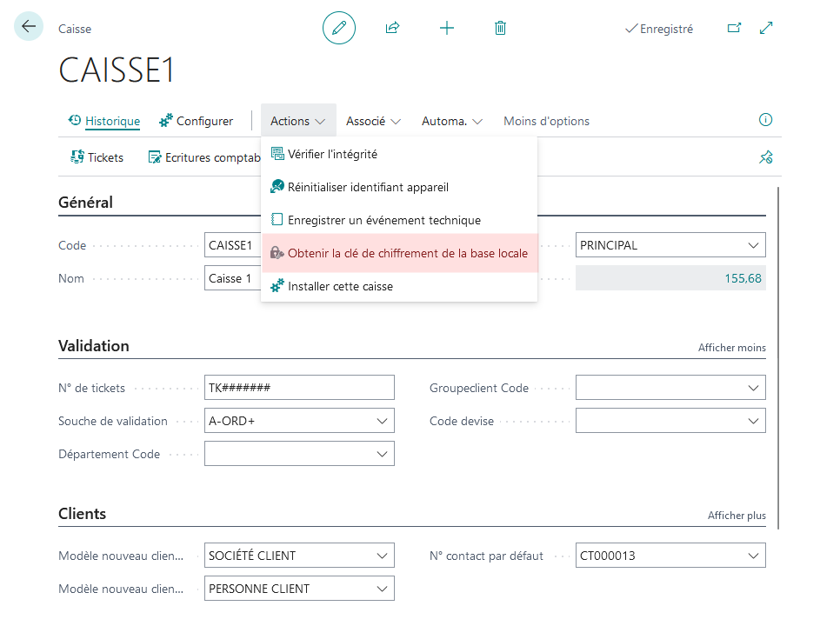Select Installer cette caisse

point(399,286)
